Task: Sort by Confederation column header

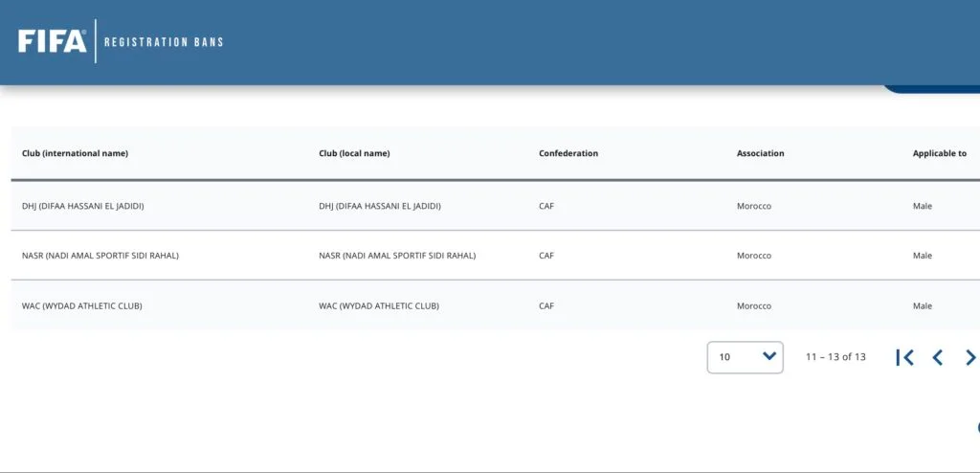Action: pyautogui.click(x=568, y=153)
